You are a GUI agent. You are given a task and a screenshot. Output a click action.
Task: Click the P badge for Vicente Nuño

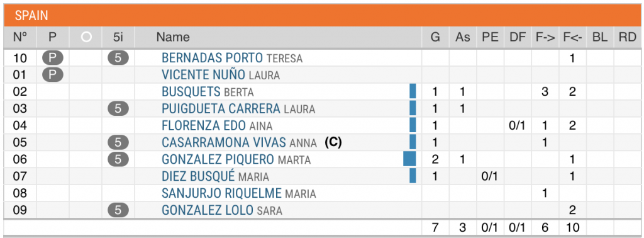click(53, 75)
